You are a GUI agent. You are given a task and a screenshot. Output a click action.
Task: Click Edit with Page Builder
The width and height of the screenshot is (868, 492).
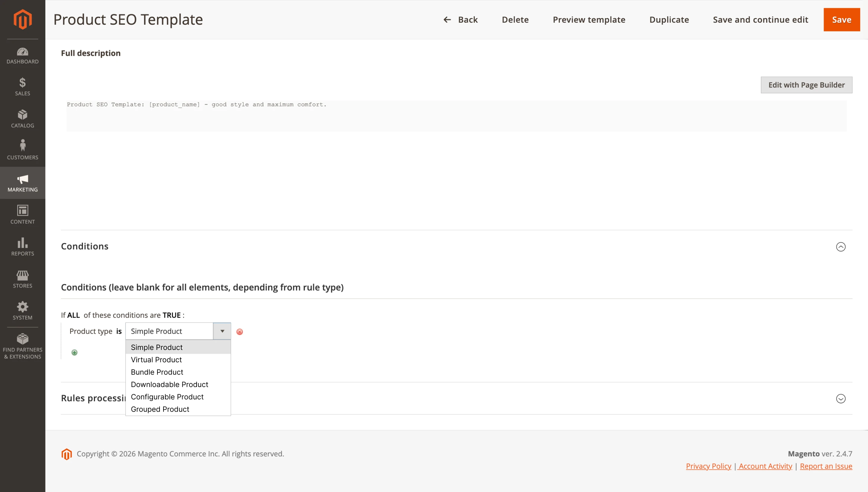[806, 84]
